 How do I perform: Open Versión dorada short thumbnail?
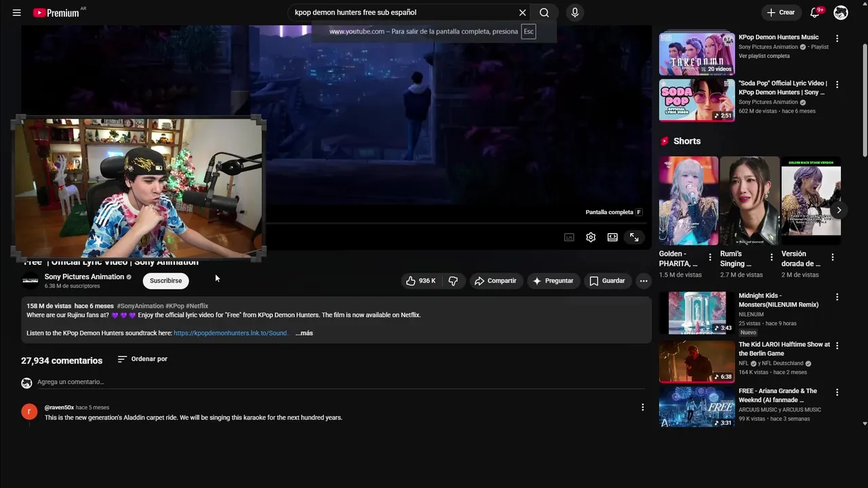tap(811, 201)
